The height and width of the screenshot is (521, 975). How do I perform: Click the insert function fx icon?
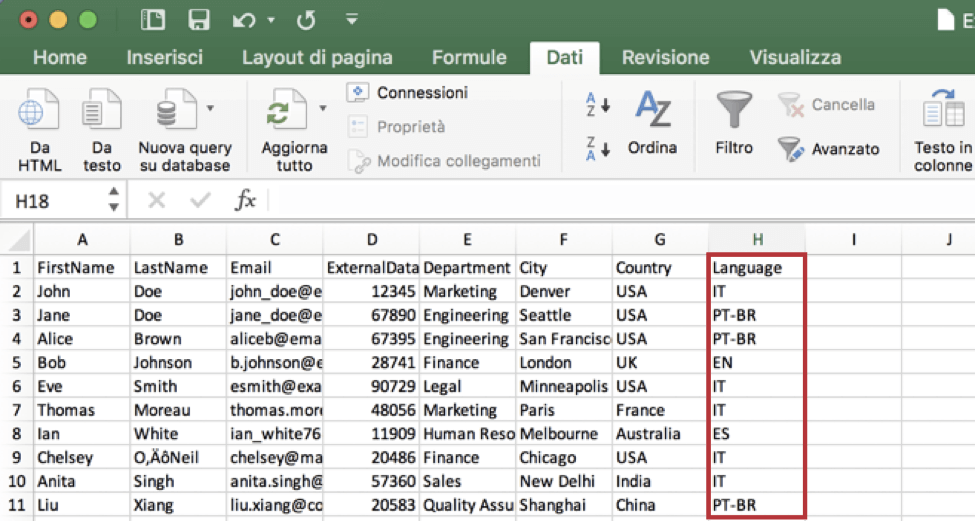(245, 201)
